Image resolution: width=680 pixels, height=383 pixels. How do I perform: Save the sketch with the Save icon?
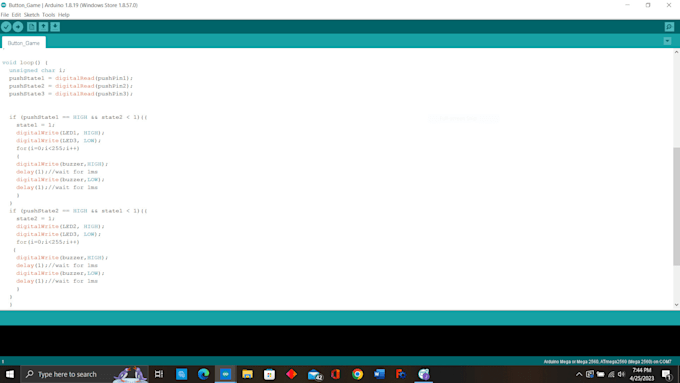coord(55,27)
